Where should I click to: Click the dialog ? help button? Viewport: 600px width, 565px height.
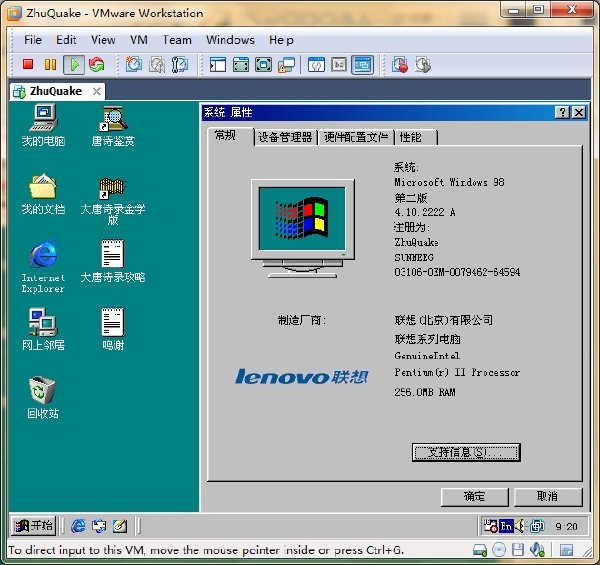pos(562,112)
